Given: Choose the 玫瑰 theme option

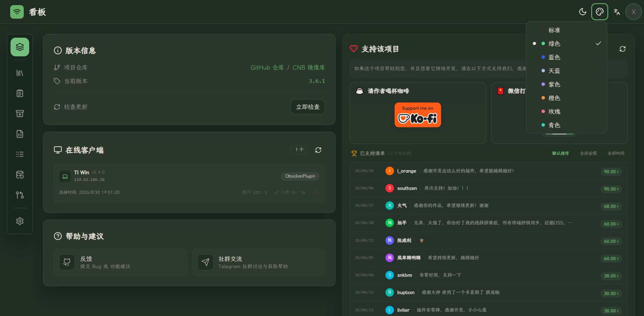Looking at the screenshot, I should click(566, 112).
